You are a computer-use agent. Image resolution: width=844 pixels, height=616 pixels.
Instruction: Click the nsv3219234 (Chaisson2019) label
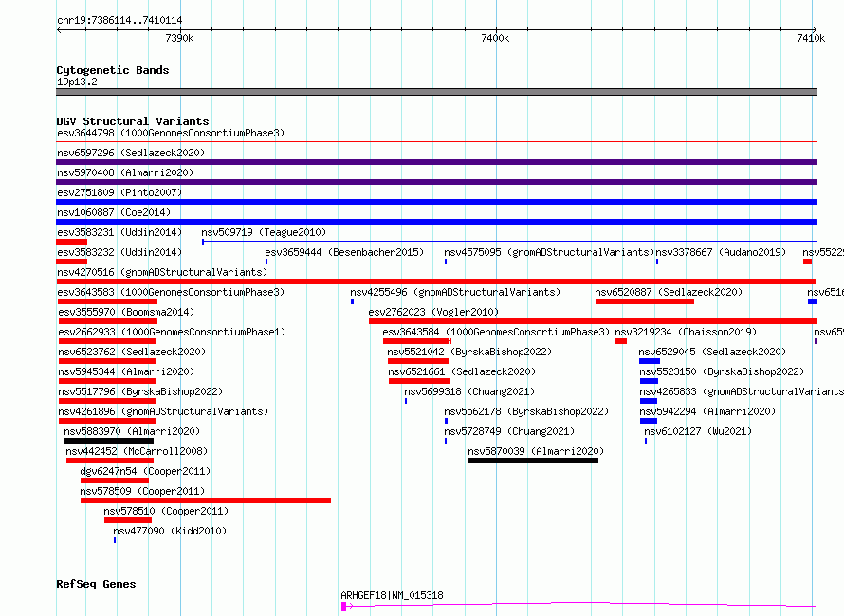point(686,332)
